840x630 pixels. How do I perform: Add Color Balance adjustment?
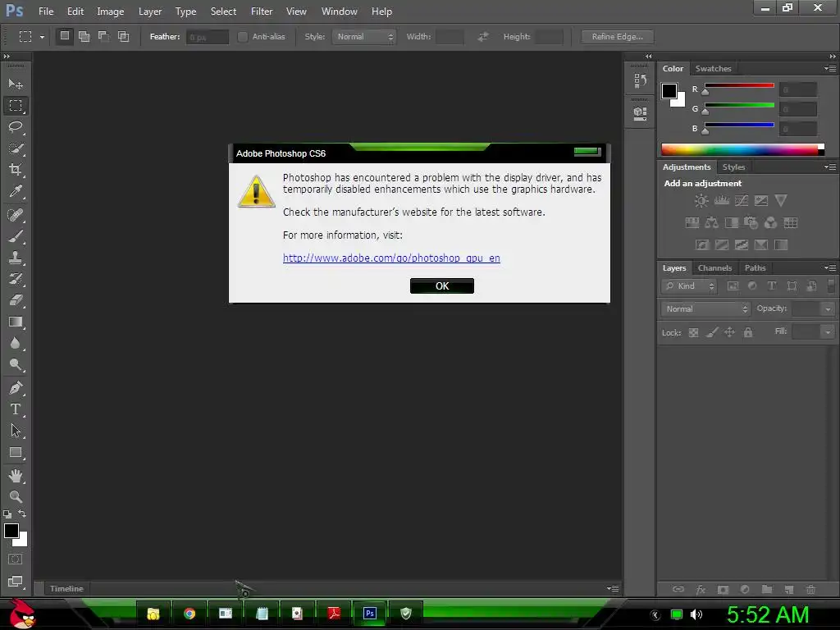[711, 223]
